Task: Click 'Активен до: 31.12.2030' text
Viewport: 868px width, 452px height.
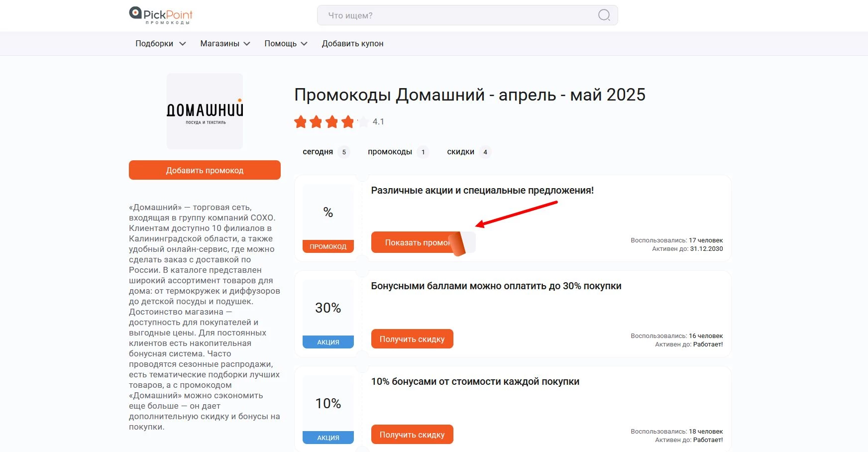Action: (687, 249)
